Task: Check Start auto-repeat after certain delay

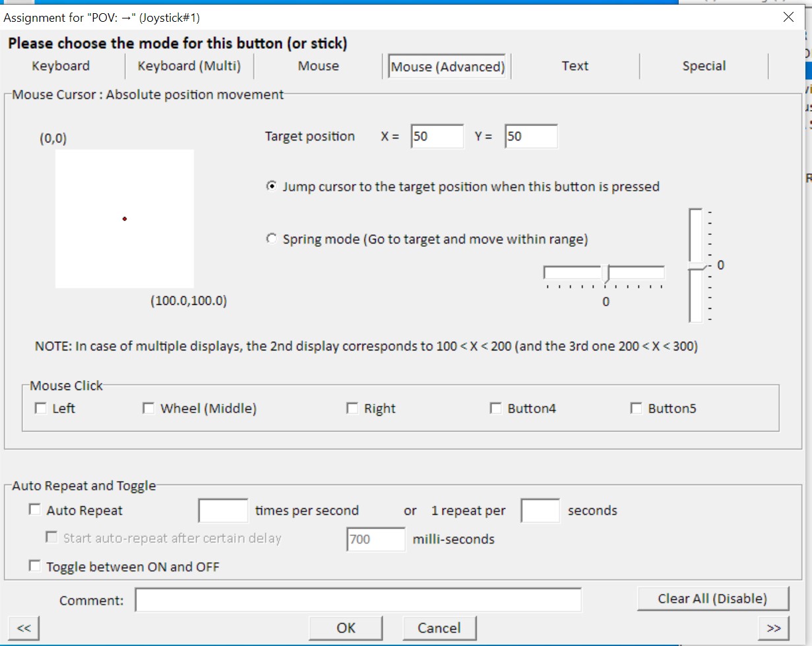Action: coord(51,538)
